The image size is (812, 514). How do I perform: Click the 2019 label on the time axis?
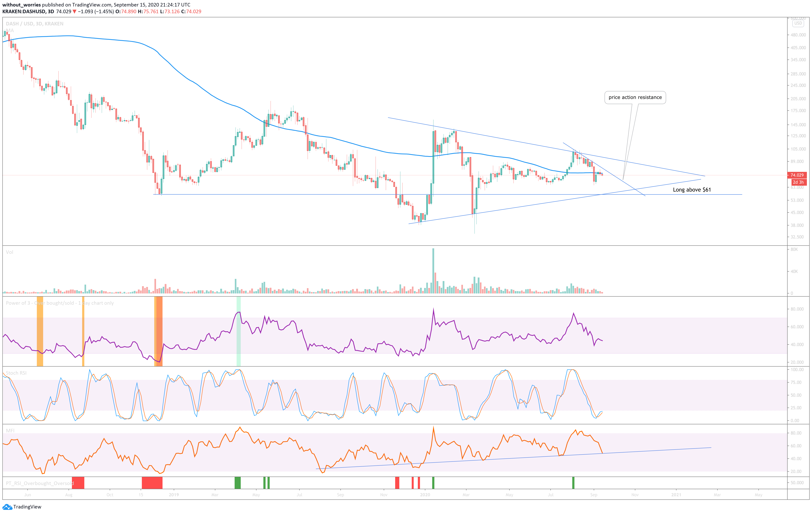click(x=174, y=495)
